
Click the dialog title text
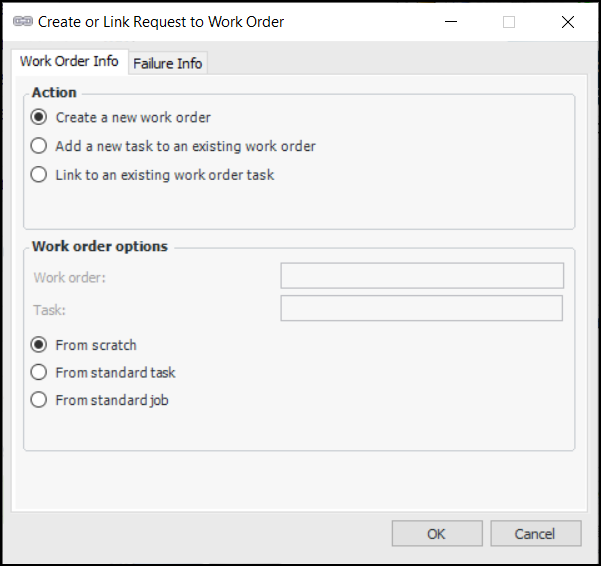click(161, 22)
